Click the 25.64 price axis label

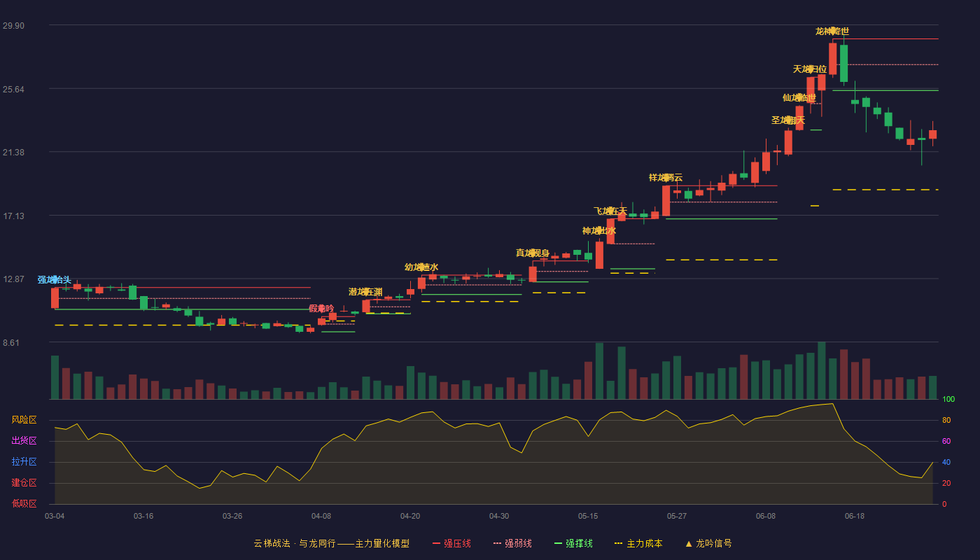pos(13,89)
